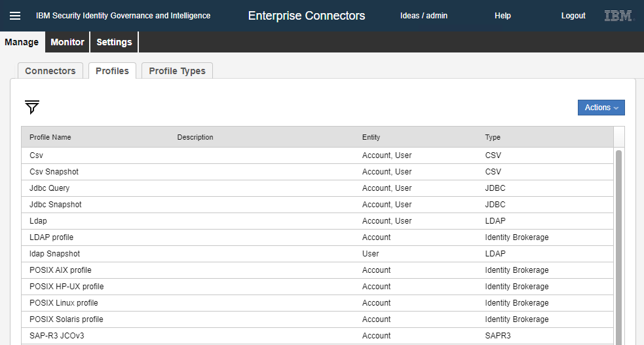
Task: Open the hamburger navigation menu
Action: pos(14,16)
